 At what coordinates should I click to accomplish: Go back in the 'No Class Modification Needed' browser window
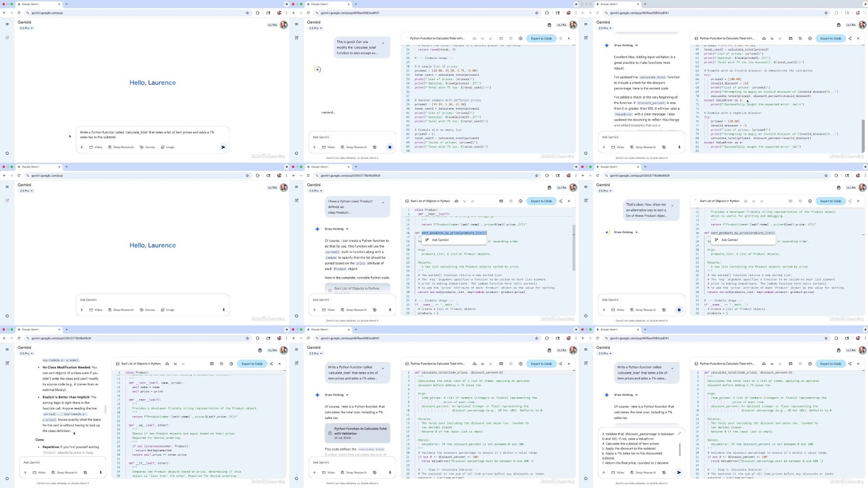click(x=4, y=338)
